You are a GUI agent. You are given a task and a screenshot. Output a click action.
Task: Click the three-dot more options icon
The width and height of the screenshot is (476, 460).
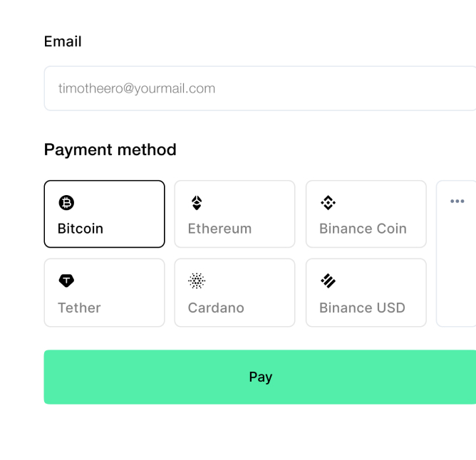point(457,202)
